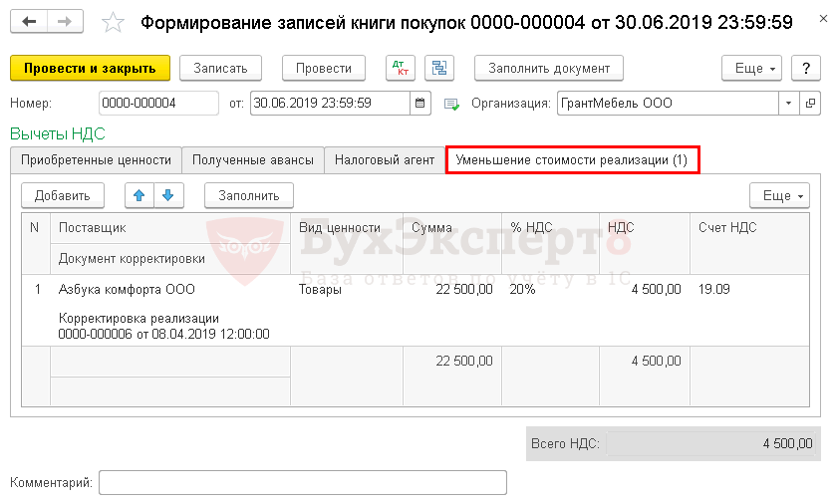Viewport: 835px width, 504px height.
Task: Click the document status icon next to date
Action: tap(451, 104)
